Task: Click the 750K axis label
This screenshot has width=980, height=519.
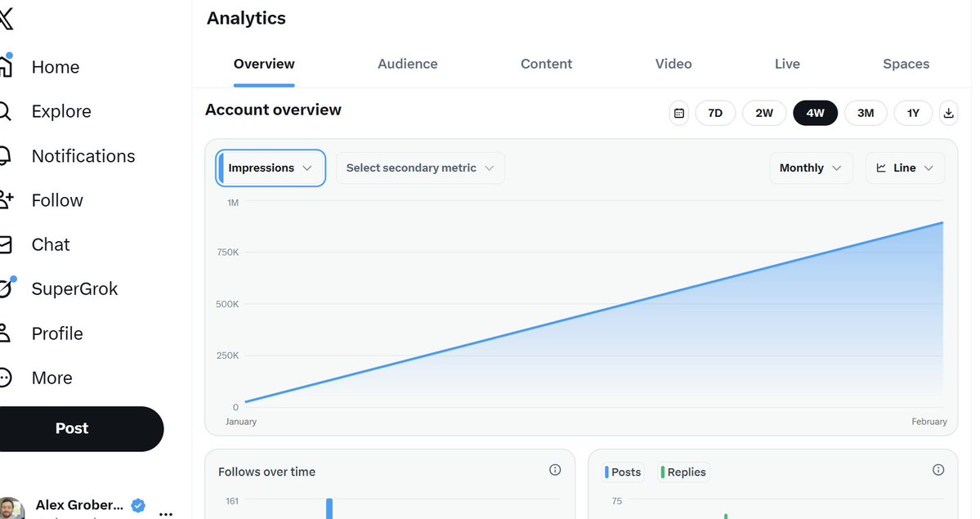Action: [x=227, y=252]
